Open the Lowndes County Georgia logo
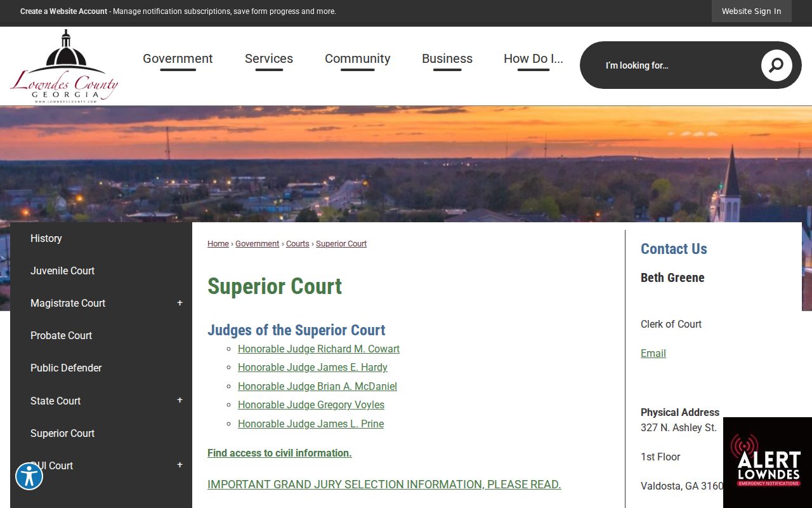 [64, 67]
